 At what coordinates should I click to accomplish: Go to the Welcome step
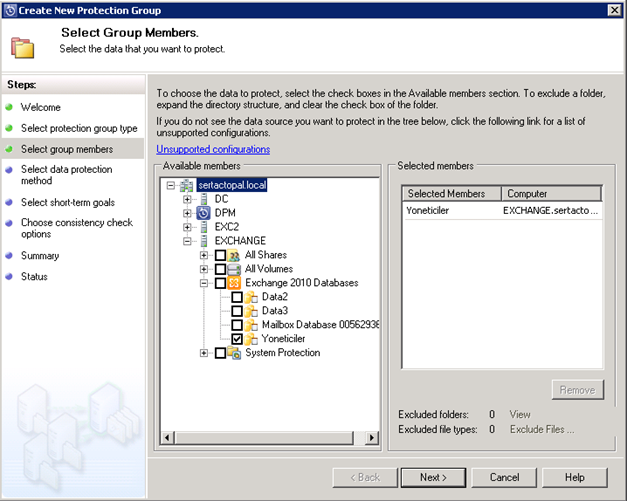point(41,107)
